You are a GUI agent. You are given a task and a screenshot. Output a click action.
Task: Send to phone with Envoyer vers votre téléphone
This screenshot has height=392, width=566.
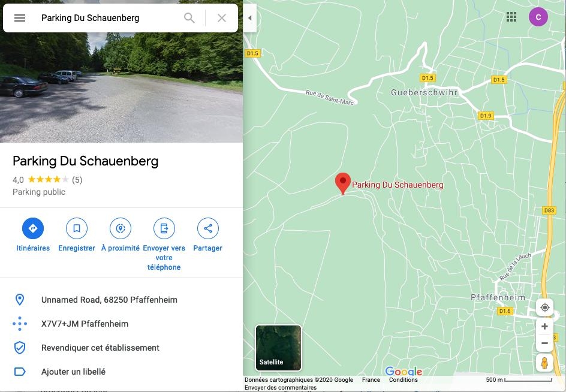(x=164, y=228)
